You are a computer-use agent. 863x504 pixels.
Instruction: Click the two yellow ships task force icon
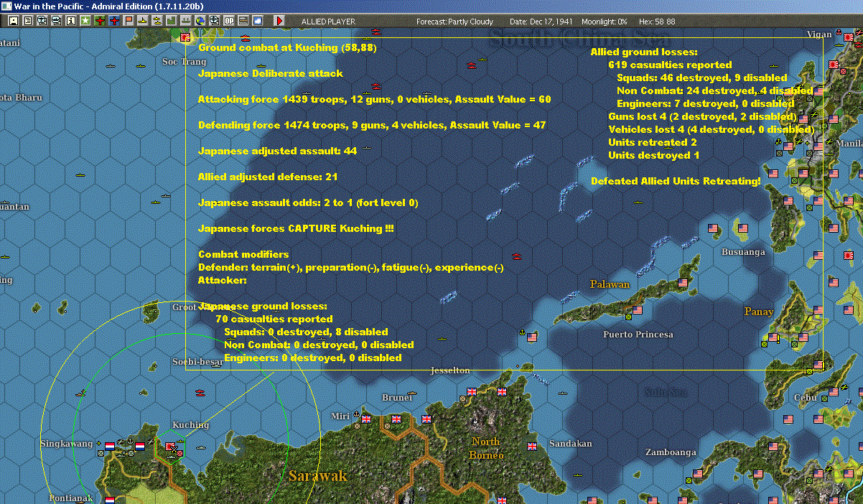click(157, 21)
